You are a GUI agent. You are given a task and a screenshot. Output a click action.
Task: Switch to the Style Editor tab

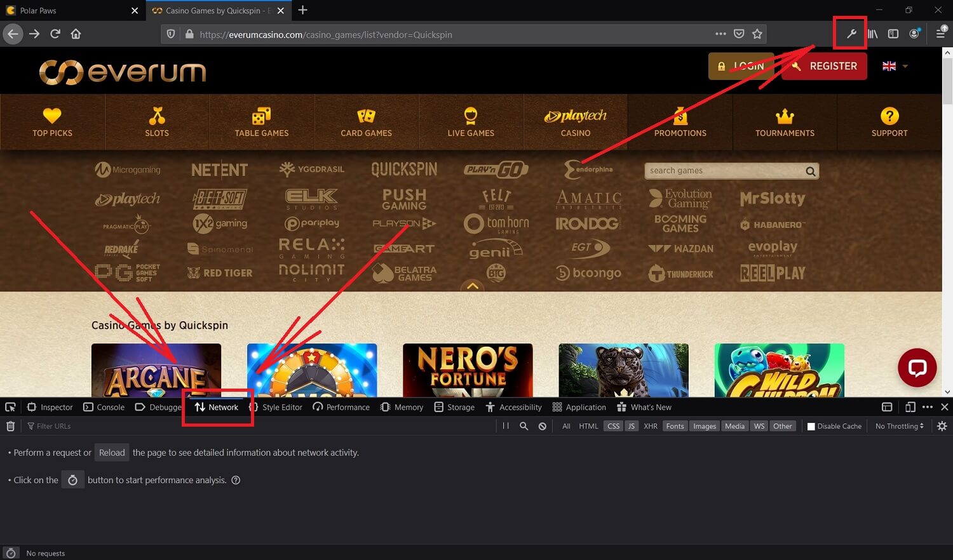pos(276,407)
